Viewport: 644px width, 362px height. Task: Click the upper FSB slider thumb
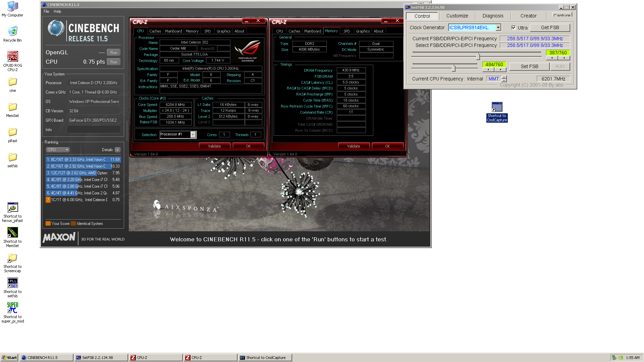[x=478, y=56]
